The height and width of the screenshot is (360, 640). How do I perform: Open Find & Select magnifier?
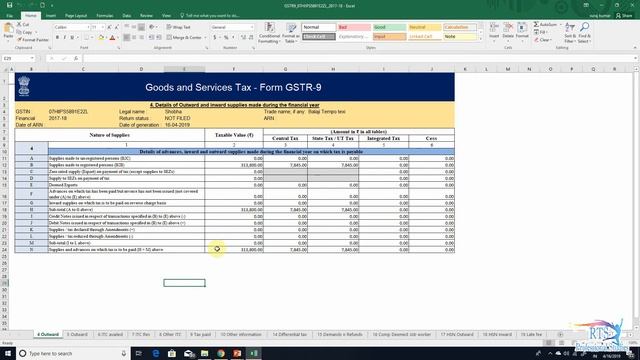[x=584, y=33]
